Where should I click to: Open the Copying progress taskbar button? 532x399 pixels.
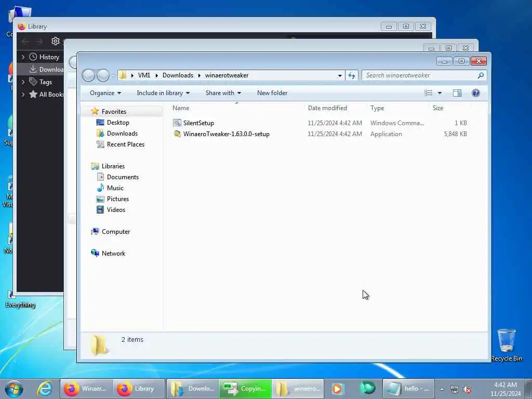point(245,389)
